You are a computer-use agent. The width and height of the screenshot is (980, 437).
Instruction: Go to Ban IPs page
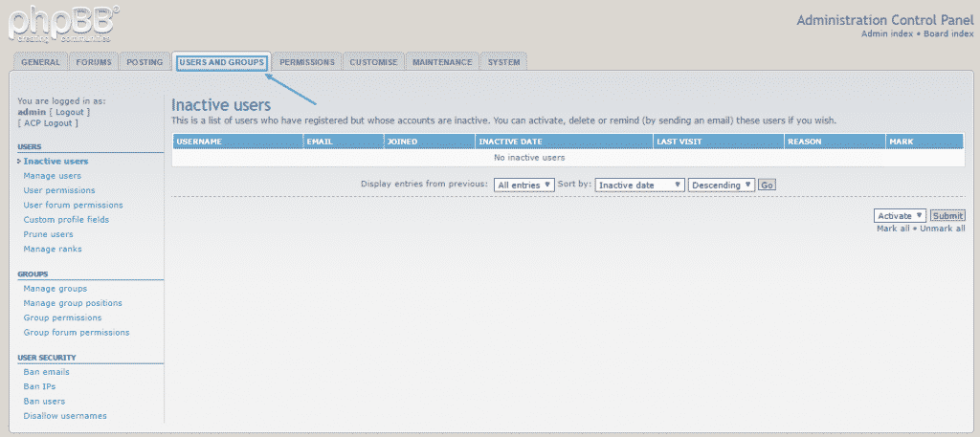coord(39,386)
